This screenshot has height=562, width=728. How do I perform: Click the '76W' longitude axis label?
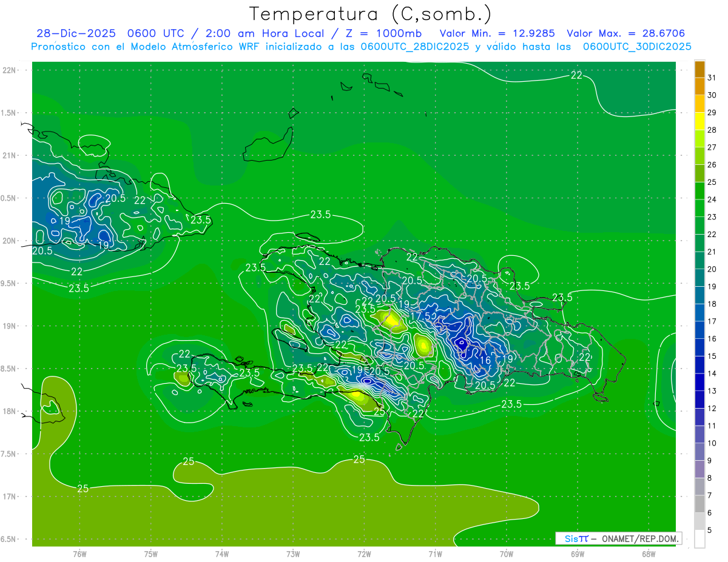[79, 554]
